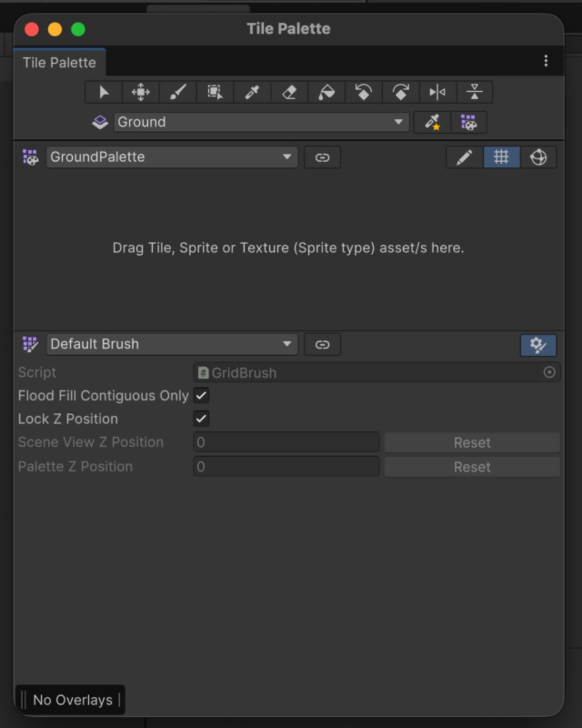Click Scene View Z Position field

[286, 442]
